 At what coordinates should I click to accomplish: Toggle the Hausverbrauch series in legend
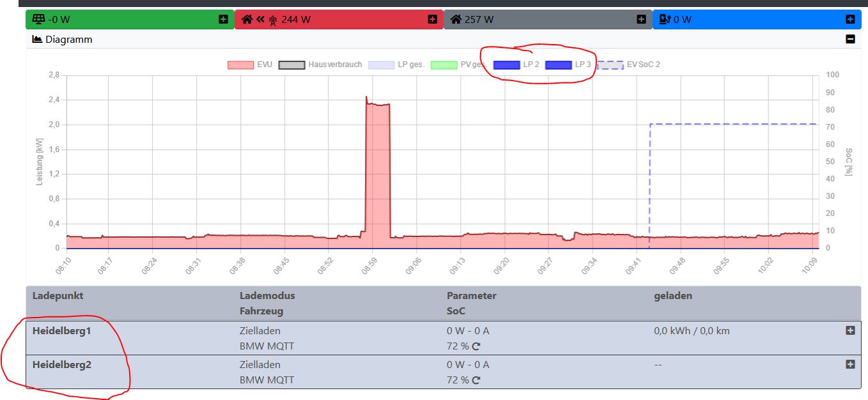click(x=320, y=65)
